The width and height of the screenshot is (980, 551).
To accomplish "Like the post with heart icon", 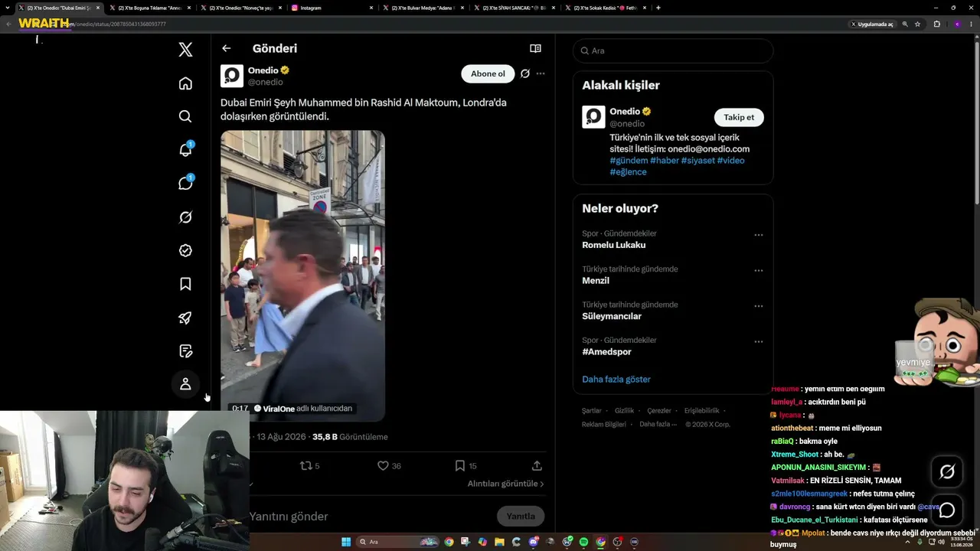I will 389,465.
